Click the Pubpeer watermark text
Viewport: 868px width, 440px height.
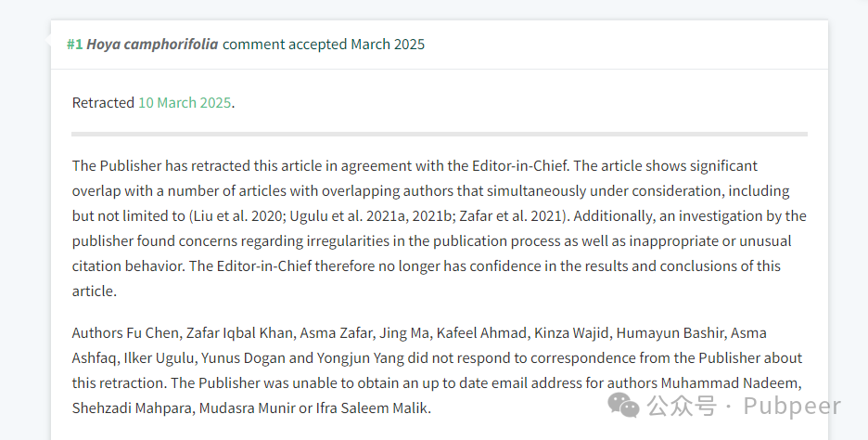tap(792, 407)
